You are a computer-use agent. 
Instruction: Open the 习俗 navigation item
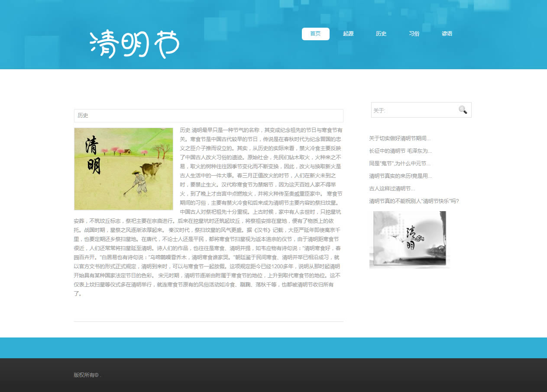[x=414, y=34]
